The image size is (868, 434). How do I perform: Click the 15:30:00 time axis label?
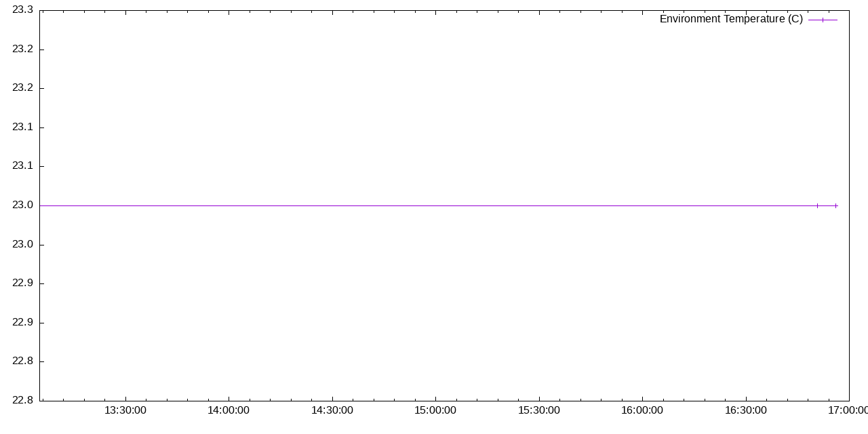click(x=540, y=410)
